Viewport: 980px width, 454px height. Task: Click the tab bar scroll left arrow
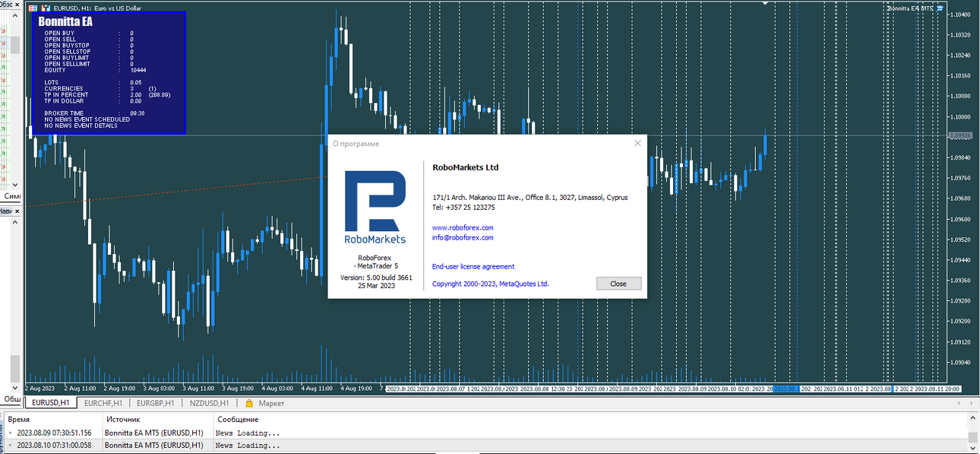tap(959, 403)
